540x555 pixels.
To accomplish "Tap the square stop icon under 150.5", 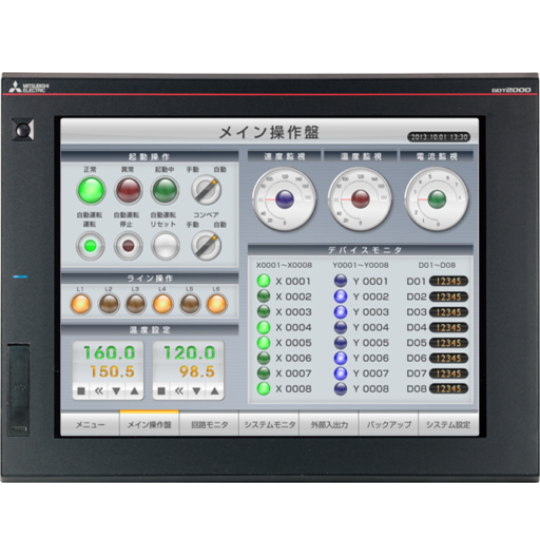I will click(x=81, y=391).
